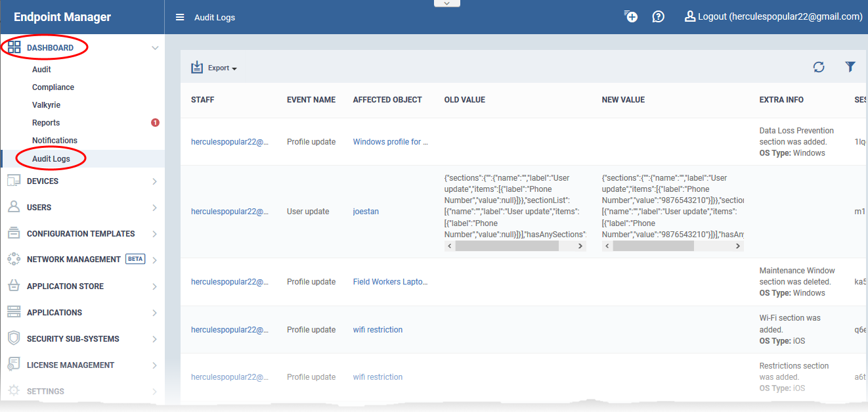Click the add device icon in header
The height and width of the screenshot is (412, 868).
click(x=631, y=17)
